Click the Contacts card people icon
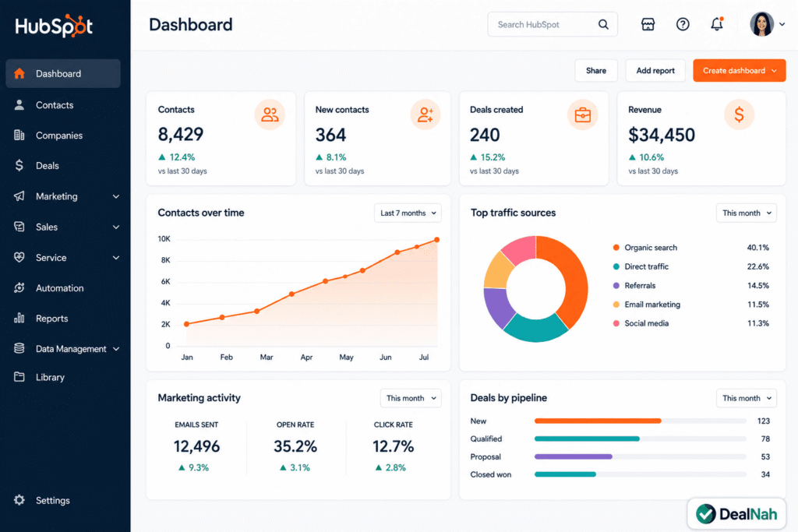Image resolution: width=798 pixels, height=532 pixels. pyautogui.click(x=270, y=115)
